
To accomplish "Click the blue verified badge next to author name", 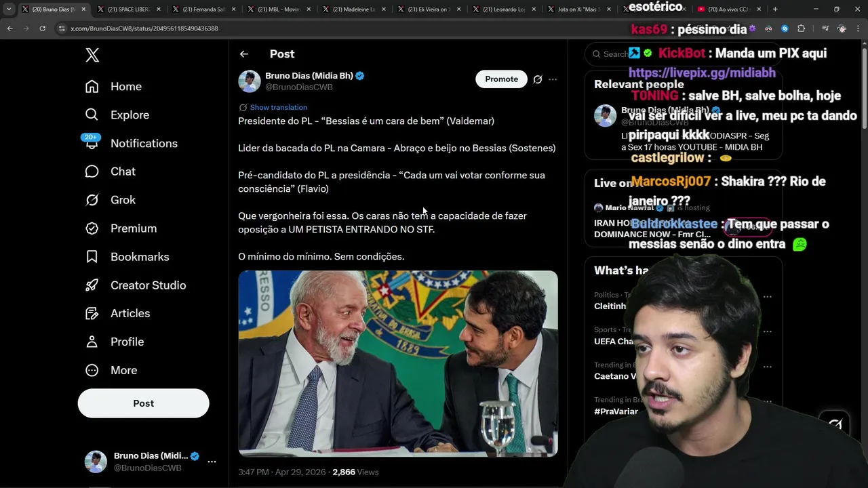I will coord(360,76).
